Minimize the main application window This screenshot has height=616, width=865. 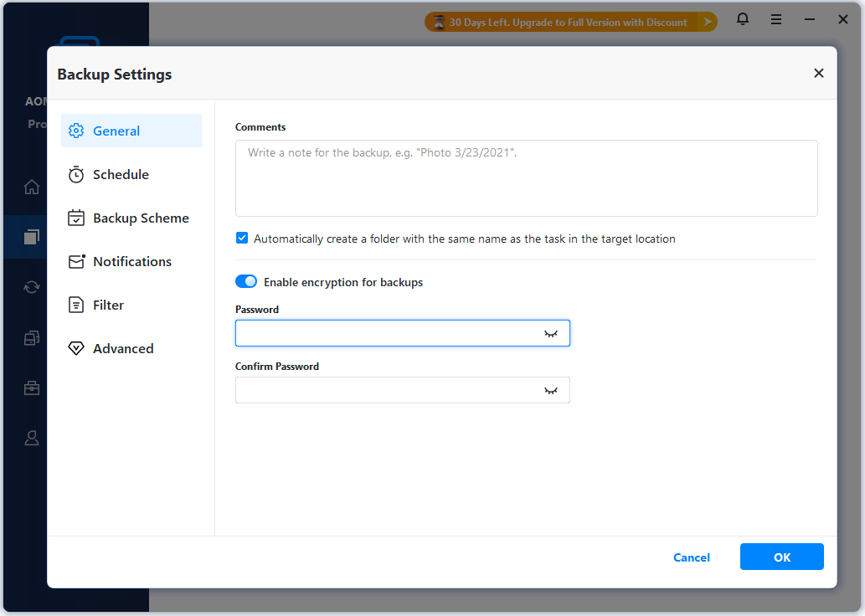coord(809,19)
